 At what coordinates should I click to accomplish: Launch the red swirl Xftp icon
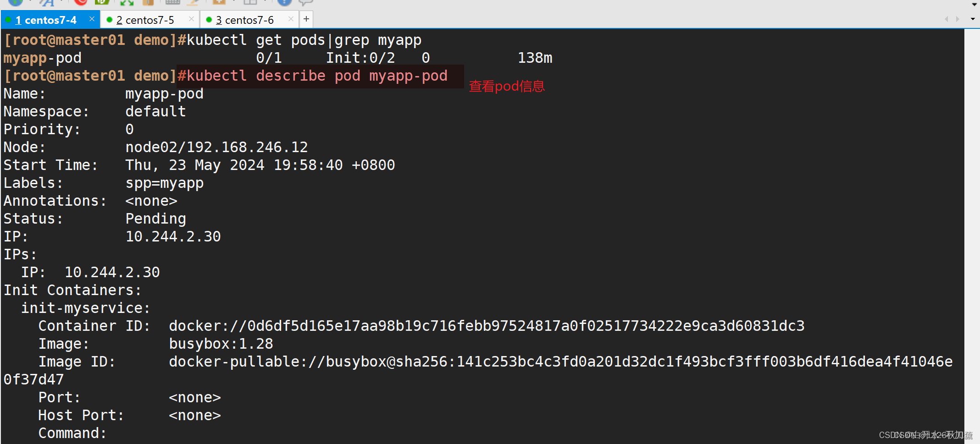[81, 2]
